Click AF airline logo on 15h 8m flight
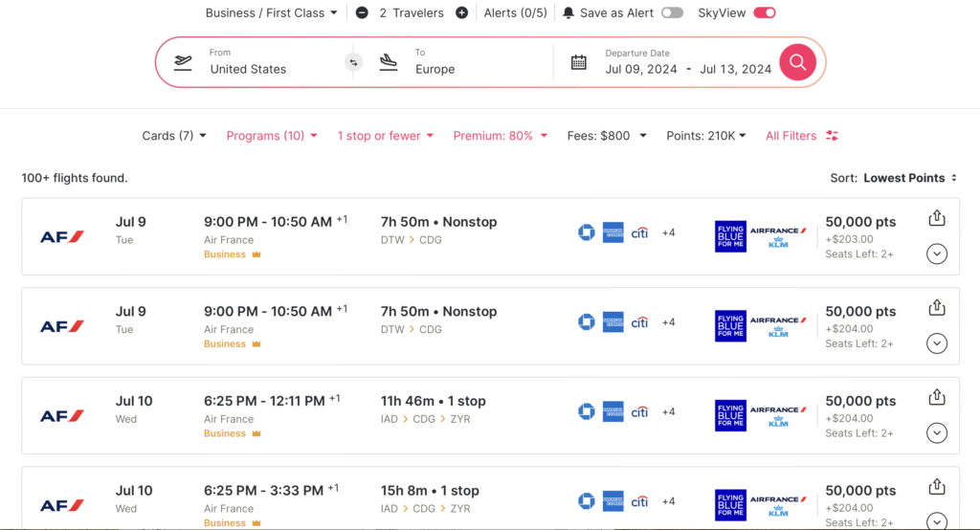Viewport: 980px width, 530px height. (62, 505)
